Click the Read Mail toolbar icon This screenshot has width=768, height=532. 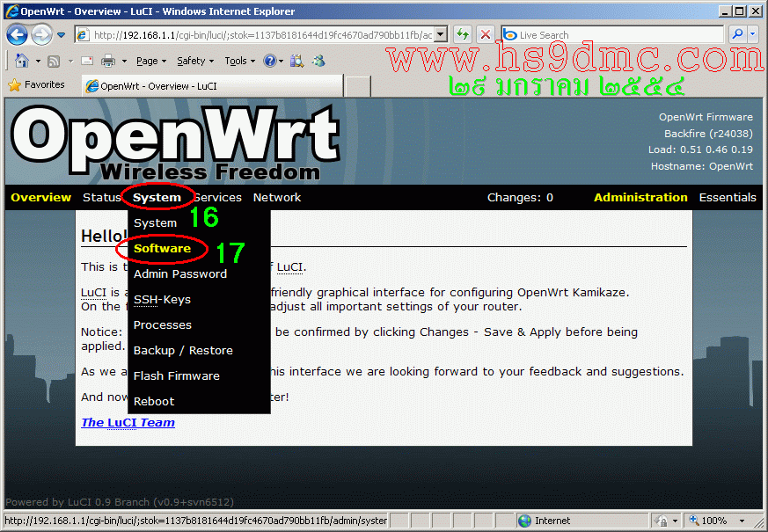(x=87, y=61)
